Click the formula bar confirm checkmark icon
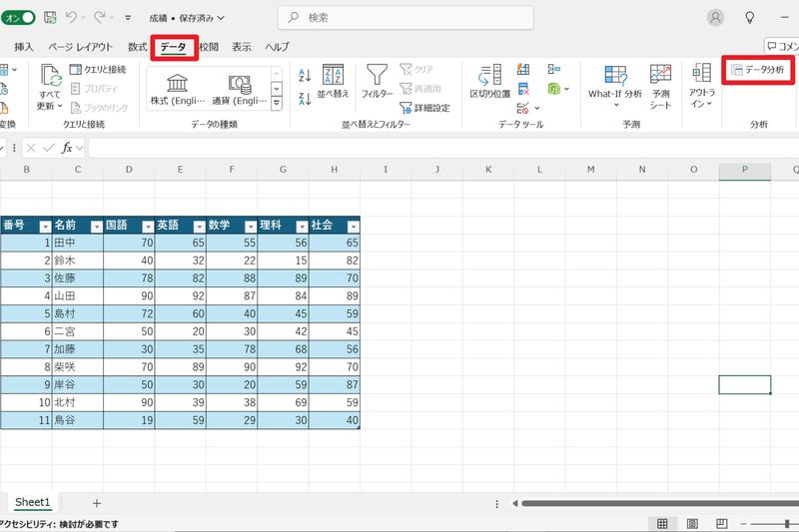Image resolution: width=799 pixels, height=532 pixels. [49, 148]
